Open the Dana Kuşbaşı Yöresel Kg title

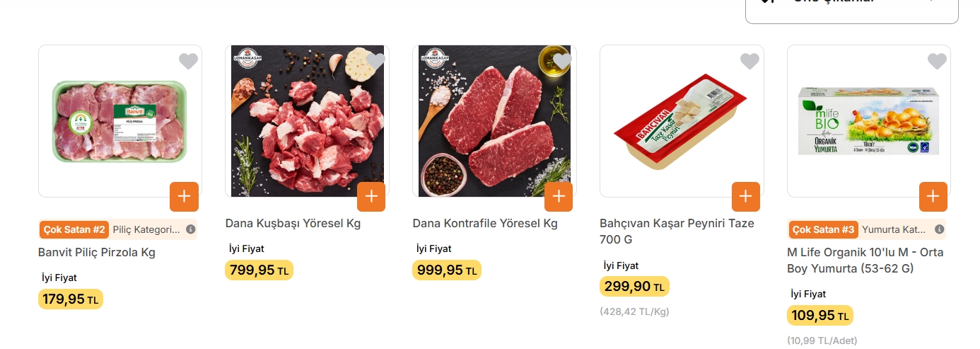293,223
